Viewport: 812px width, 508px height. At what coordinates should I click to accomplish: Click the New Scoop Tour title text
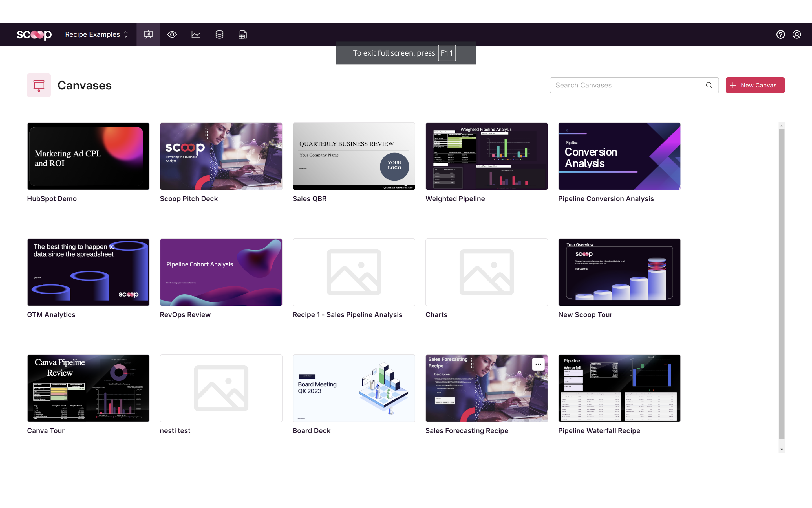(585, 314)
